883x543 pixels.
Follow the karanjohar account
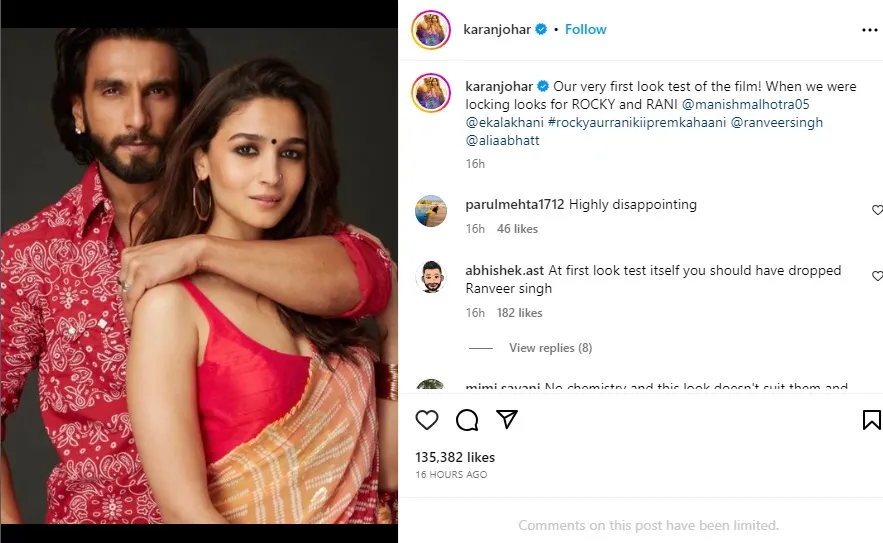pos(586,30)
